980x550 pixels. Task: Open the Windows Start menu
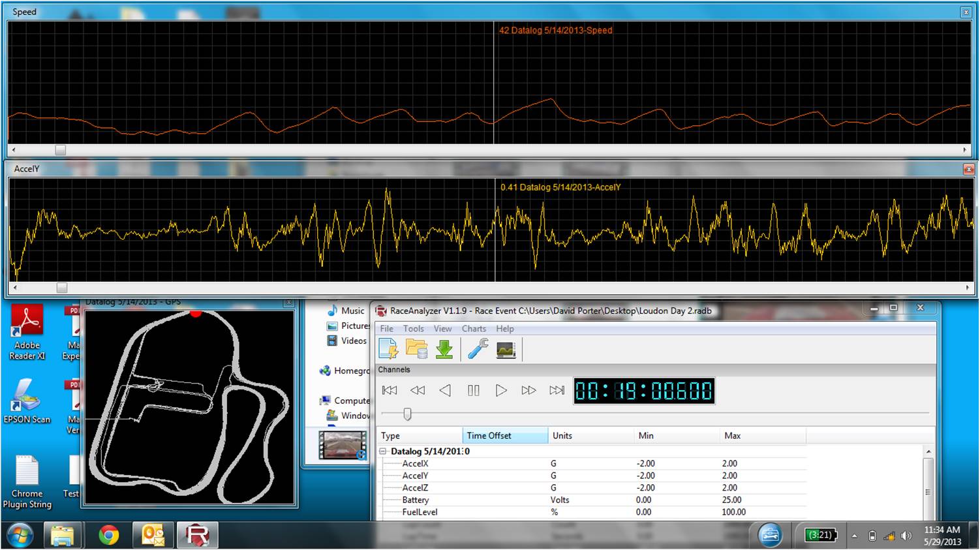point(18,536)
